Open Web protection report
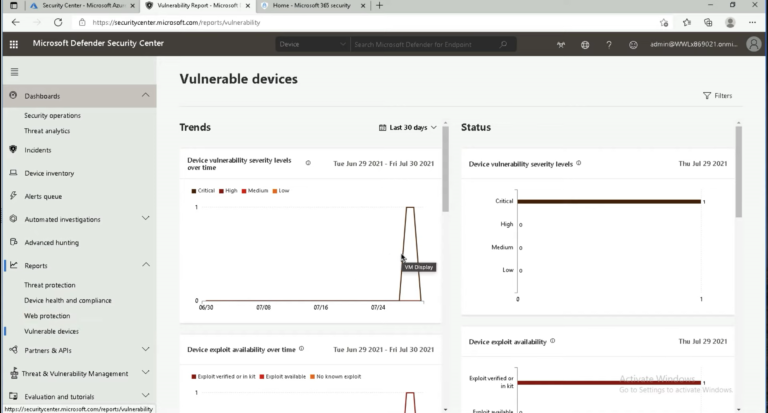The width and height of the screenshot is (768, 413). [x=47, y=316]
